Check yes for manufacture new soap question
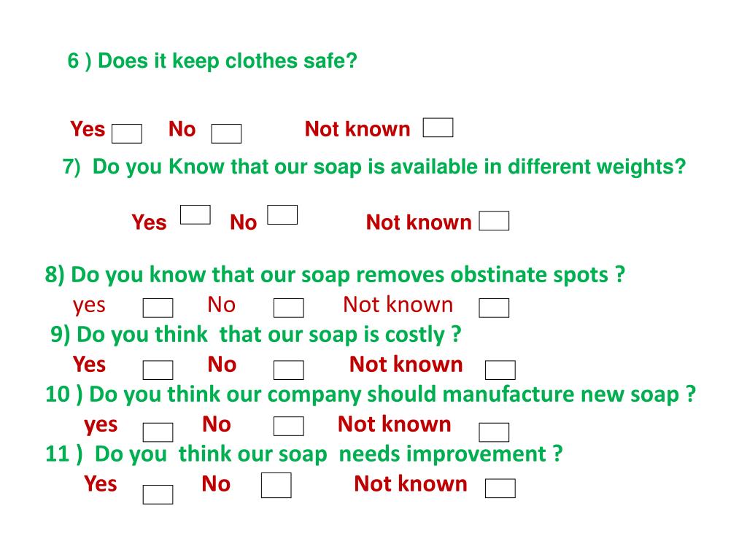 point(158,432)
